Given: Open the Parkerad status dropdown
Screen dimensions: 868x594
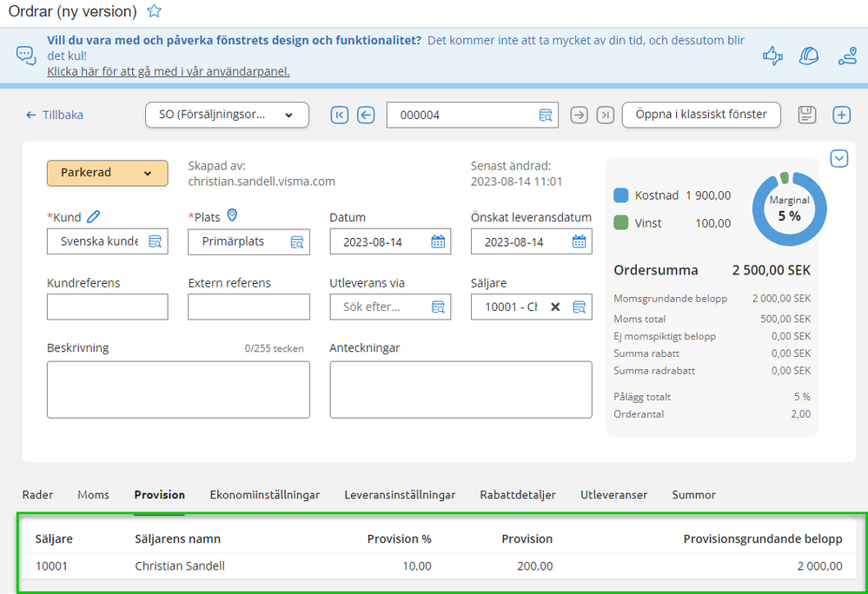Looking at the screenshot, I should (108, 173).
